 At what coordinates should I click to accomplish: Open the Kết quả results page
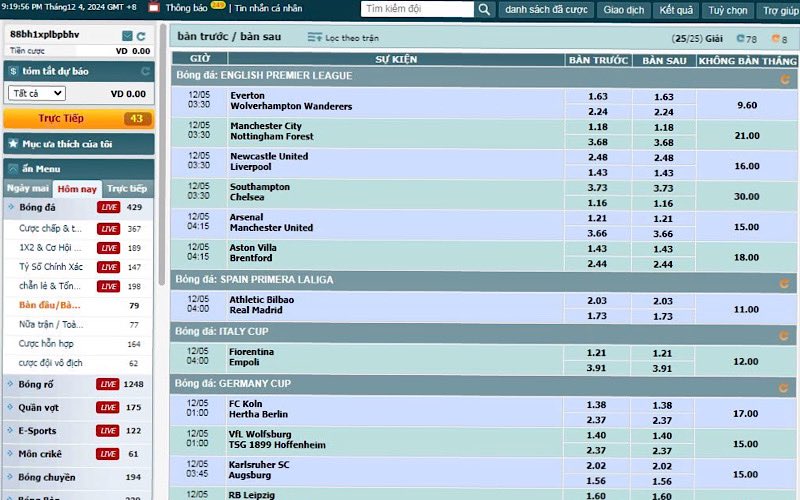676,10
